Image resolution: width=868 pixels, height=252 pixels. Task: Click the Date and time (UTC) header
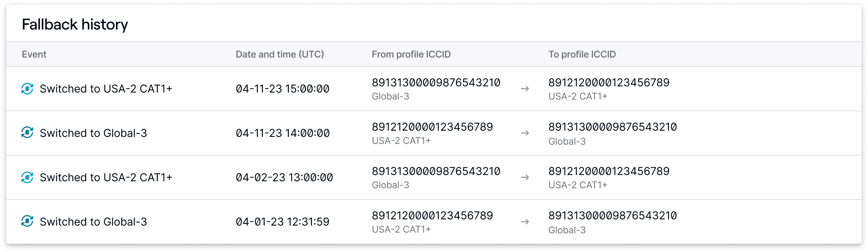pos(280,54)
